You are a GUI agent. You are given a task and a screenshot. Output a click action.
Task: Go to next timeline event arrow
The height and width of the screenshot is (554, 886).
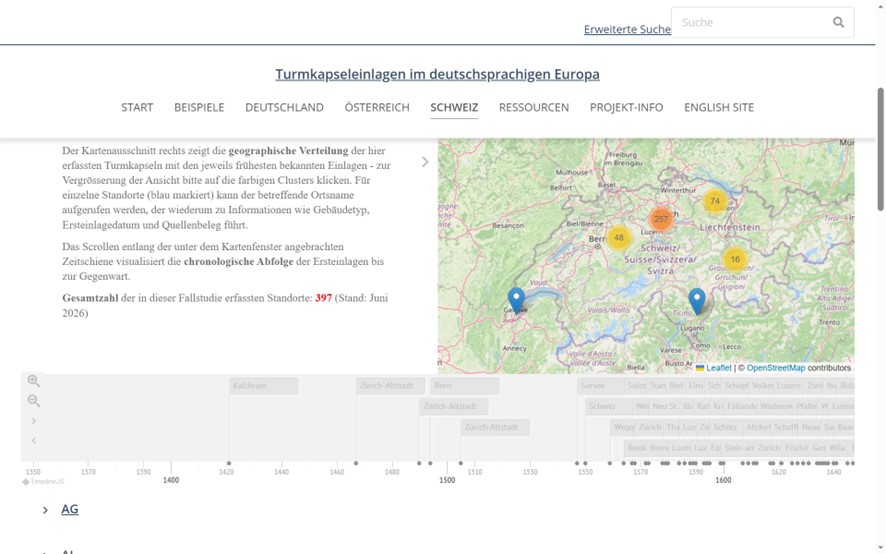34,421
